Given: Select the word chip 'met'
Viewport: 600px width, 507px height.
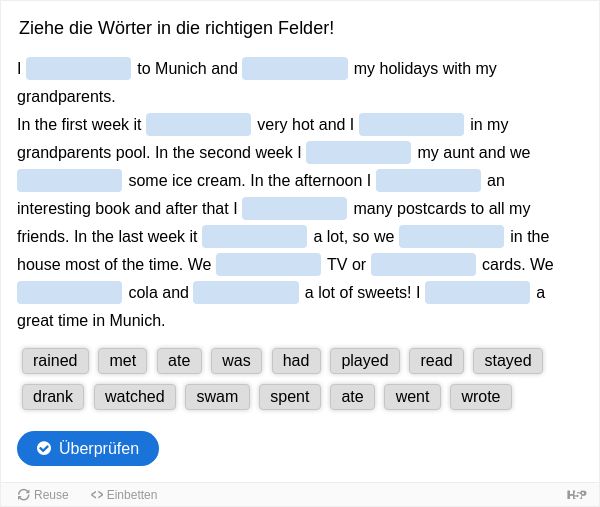Looking at the screenshot, I should (x=122, y=361).
